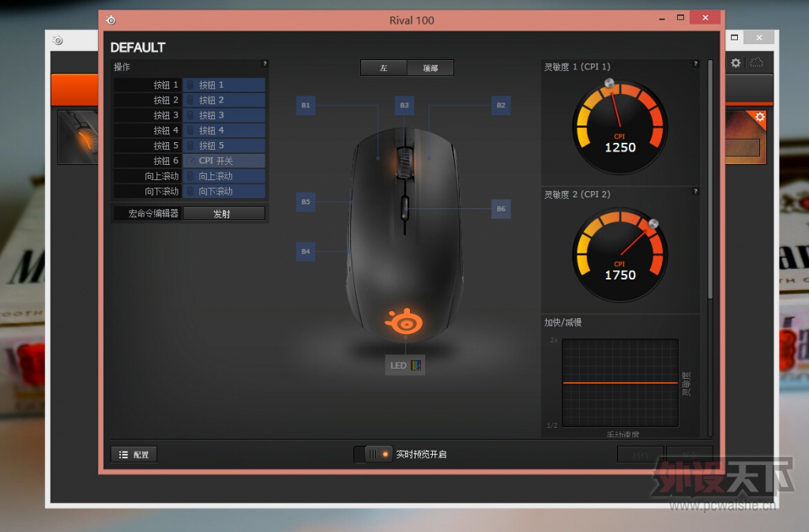This screenshot has width=809, height=532.
Task: Open the 按钮 3 assignment dropdown
Action: click(224, 115)
